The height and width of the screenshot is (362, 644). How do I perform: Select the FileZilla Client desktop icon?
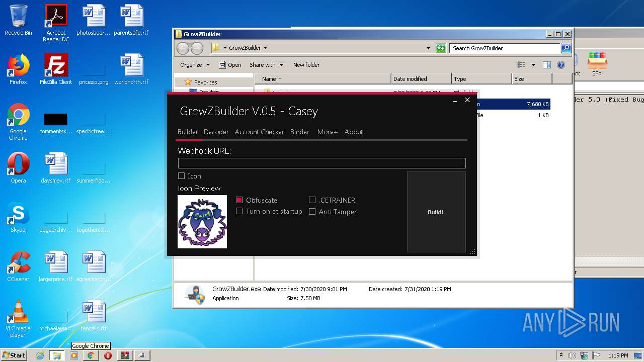coord(56,69)
